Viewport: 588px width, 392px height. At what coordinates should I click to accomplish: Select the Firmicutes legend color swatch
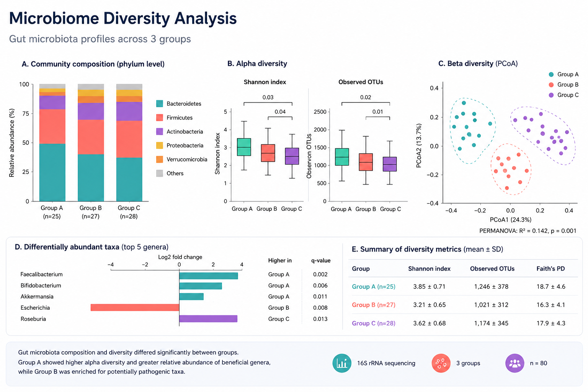click(160, 118)
